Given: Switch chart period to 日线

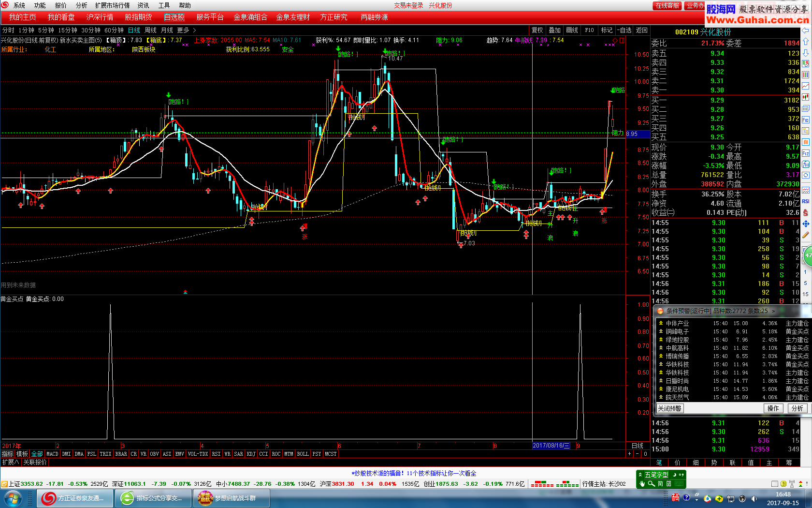Looking at the screenshot, I should [134, 30].
